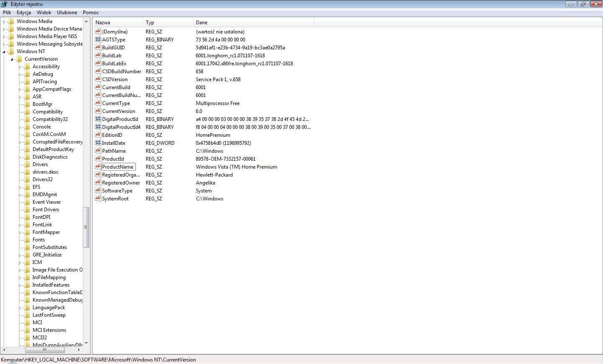Viewport: 603px width, 364px height.
Task: Click the Windows NT folder icon
Action: pyautogui.click(x=11, y=51)
